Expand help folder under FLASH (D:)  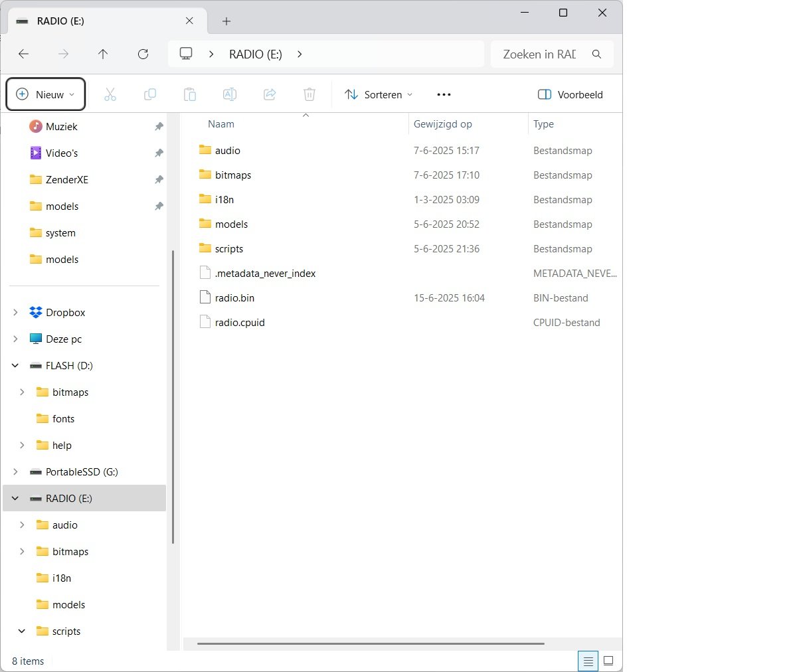click(x=22, y=445)
